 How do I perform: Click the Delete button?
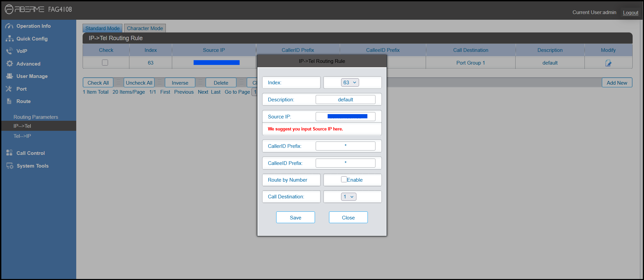point(221,83)
